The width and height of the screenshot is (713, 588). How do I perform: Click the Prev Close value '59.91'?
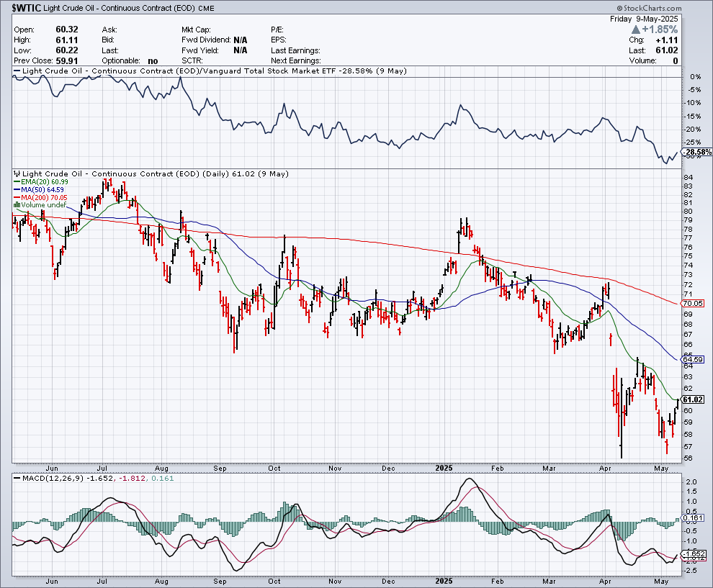[x=67, y=61]
